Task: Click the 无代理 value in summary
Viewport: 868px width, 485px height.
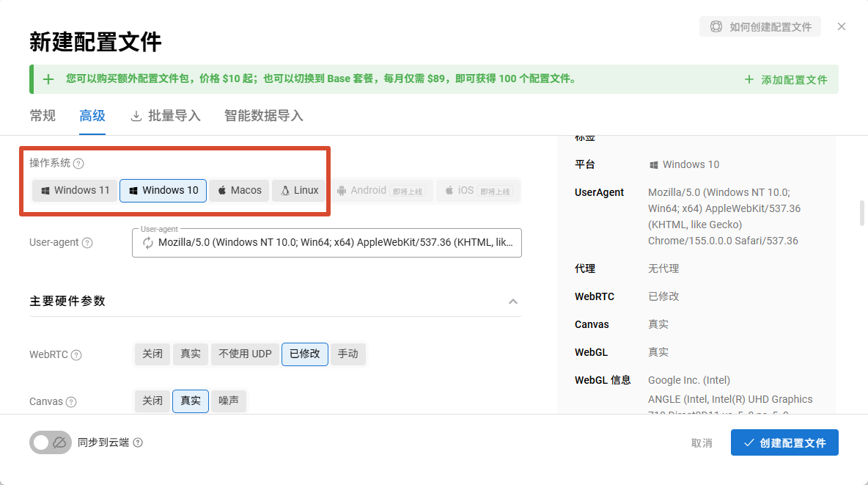Action: pos(663,269)
